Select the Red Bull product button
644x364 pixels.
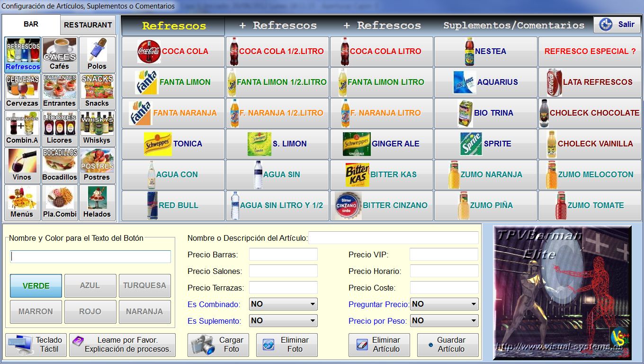(x=173, y=206)
